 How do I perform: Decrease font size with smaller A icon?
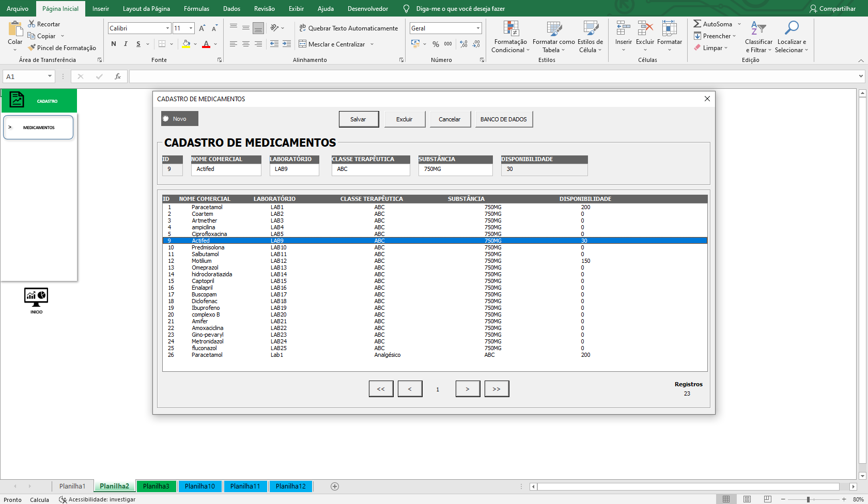pyautogui.click(x=214, y=28)
